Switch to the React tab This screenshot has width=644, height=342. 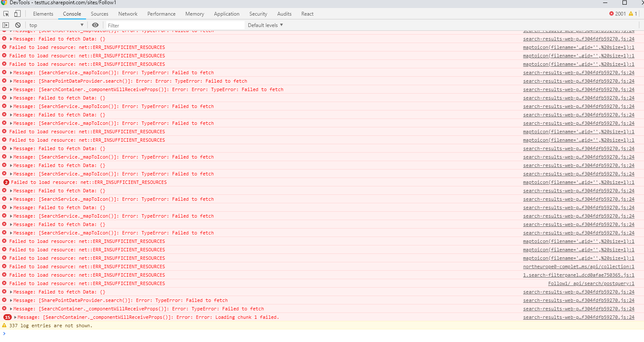(307, 13)
